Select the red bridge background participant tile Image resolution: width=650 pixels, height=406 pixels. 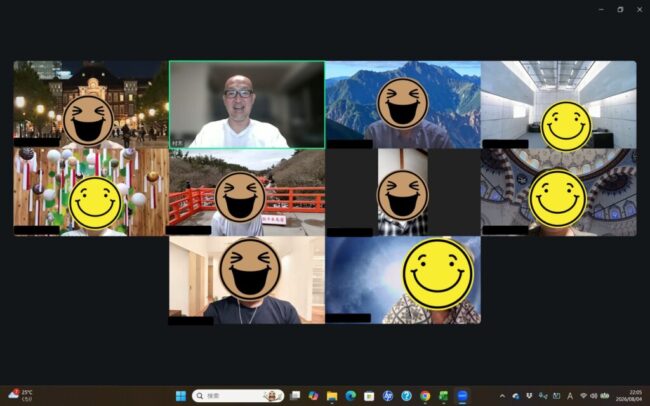click(247, 192)
